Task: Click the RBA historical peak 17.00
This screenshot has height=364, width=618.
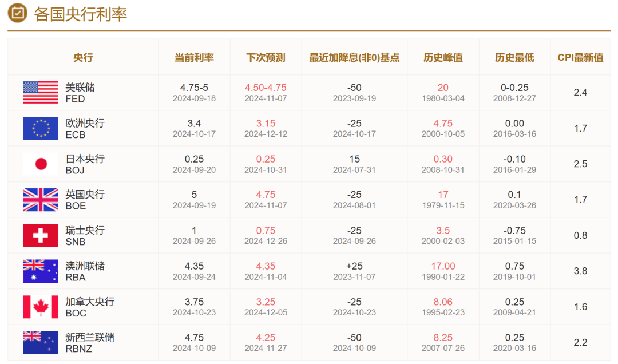Action: click(x=443, y=266)
